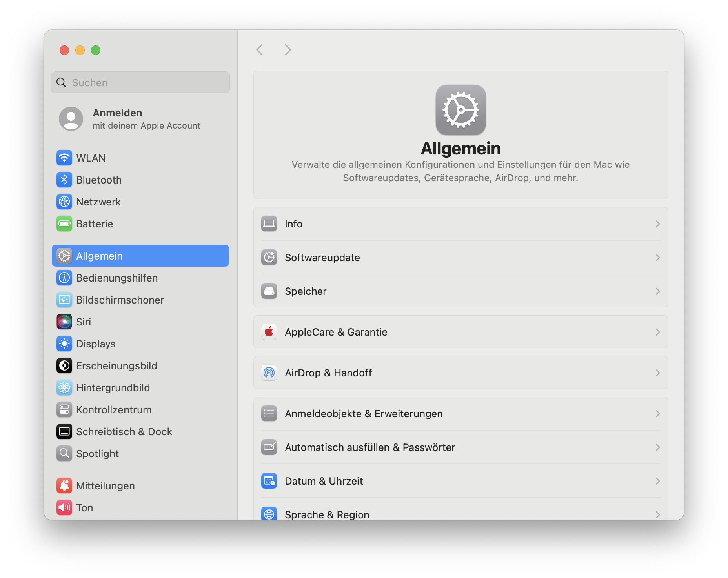Image resolution: width=728 pixels, height=578 pixels.
Task: Open Speicher via its chevron arrow
Action: [x=658, y=291]
